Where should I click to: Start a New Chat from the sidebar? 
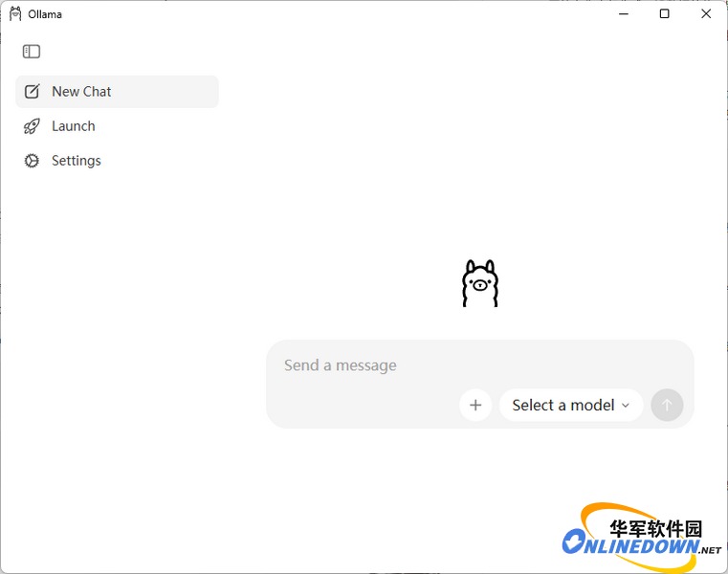[117, 92]
